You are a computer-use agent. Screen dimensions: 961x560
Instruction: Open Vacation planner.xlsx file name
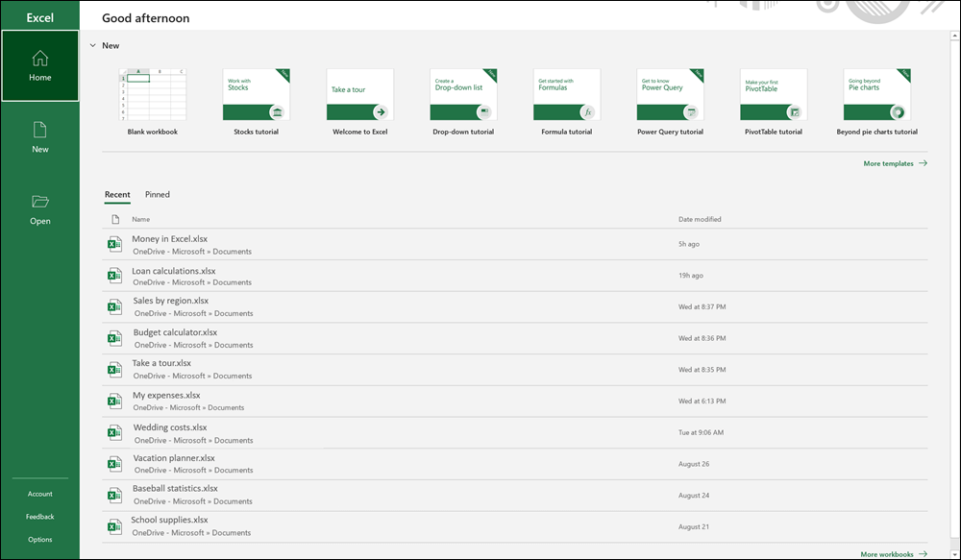[x=174, y=458]
